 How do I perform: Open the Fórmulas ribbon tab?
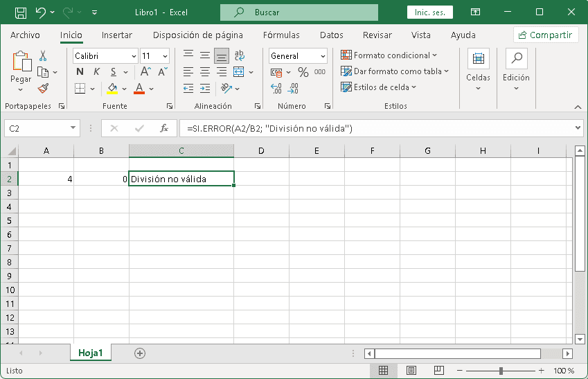(281, 35)
